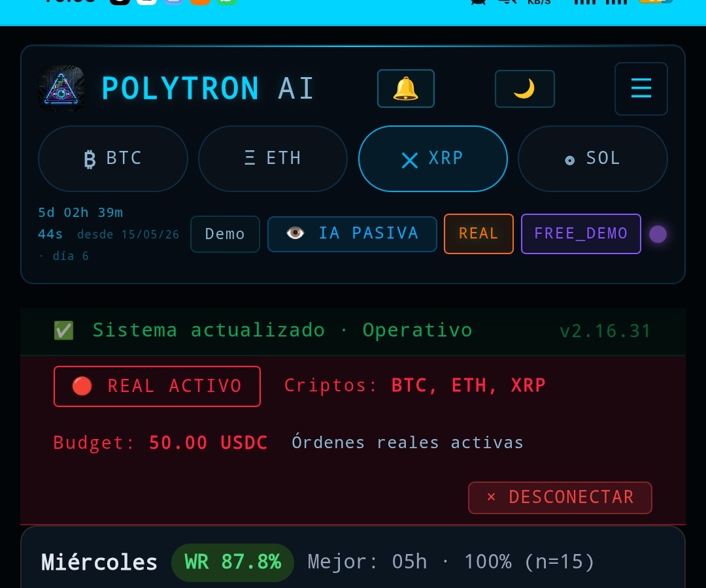Select the BTC tab
Viewport: 706px width, 588px height.
pyautogui.click(x=113, y=158)
